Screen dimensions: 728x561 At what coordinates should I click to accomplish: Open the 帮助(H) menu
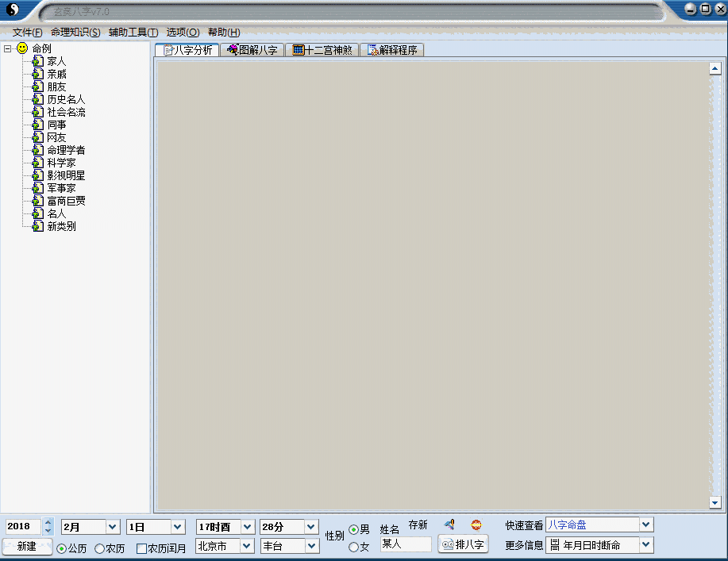tap(224, 32)
